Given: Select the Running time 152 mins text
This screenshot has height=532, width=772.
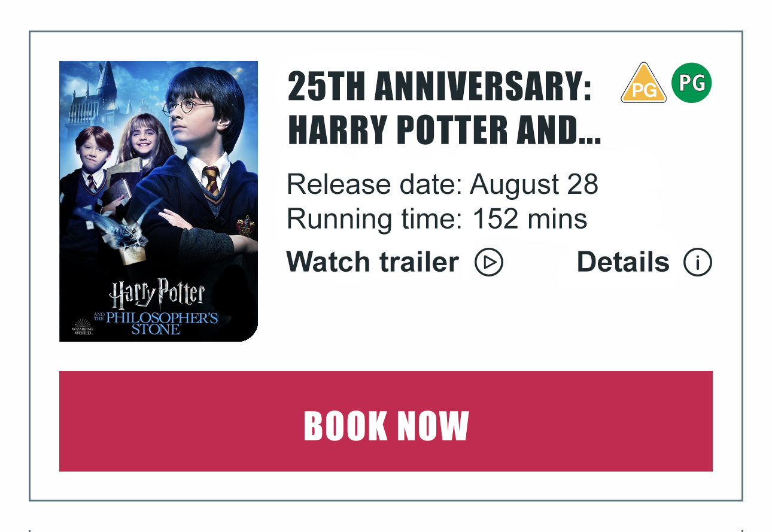Looking at the screenshot, I should pyautogui.click(x=437, y=219).
